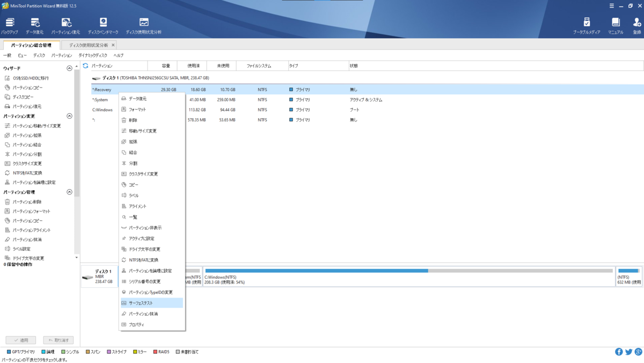The width and height of the screenshot is (644, 363).
Task: Select the 632 MB NTFS block in disk map
Action: [x=628, y=277]
